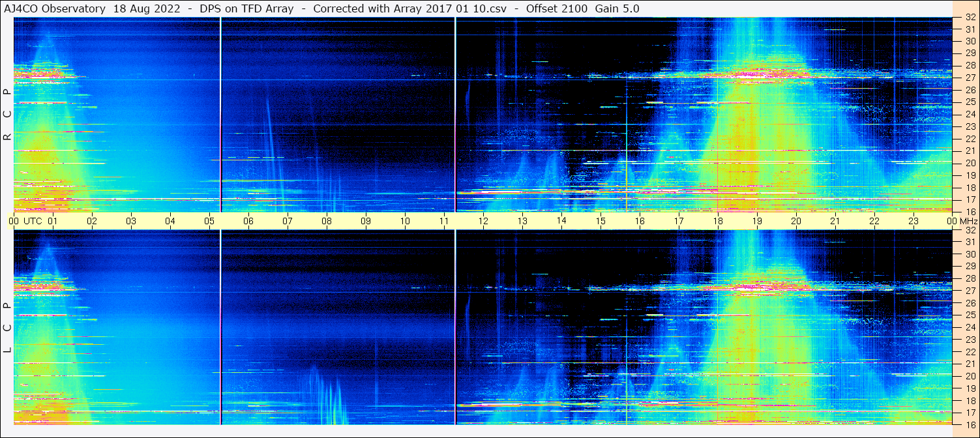Click the 28 MHz label of LCP panel
Image resolution: width=980 pixels, height=438 pixels.
970,279
